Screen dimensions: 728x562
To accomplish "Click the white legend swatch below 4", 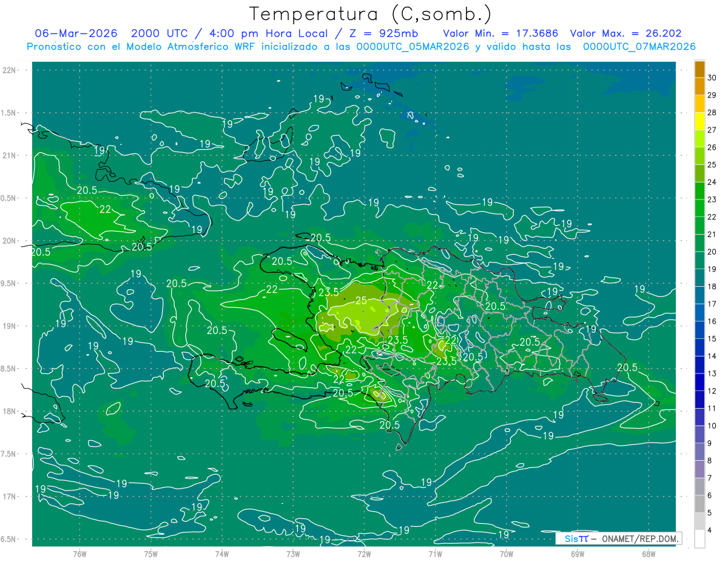I will pos(699,539).
